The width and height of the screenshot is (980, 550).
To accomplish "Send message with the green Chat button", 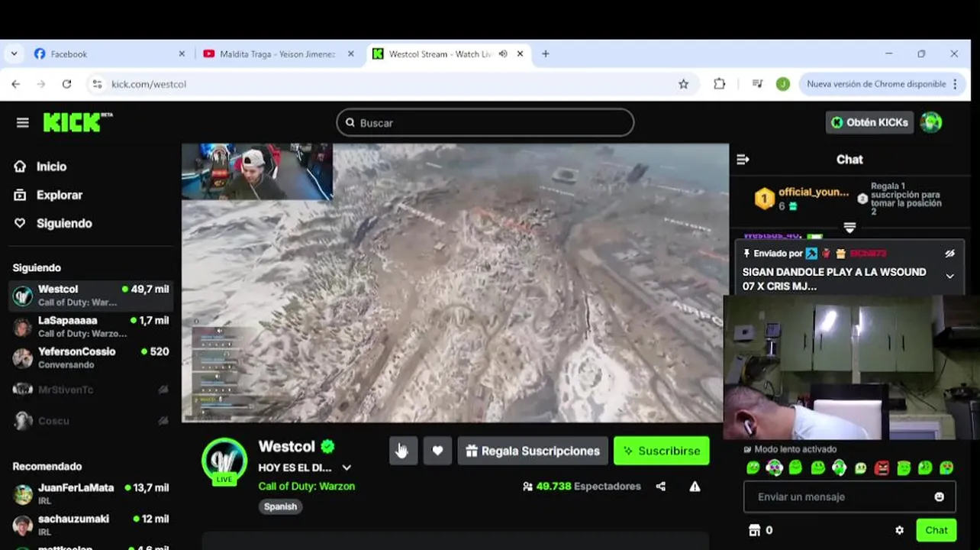I will (936, 530).
